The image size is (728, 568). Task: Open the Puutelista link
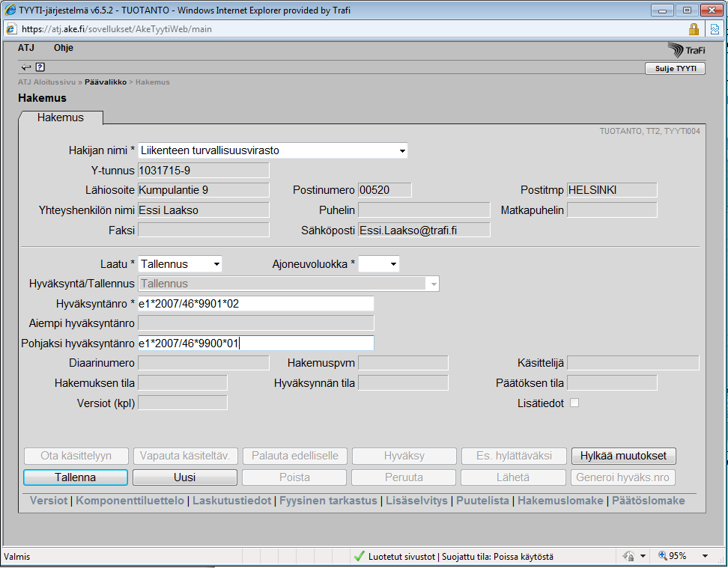(482, 501)
